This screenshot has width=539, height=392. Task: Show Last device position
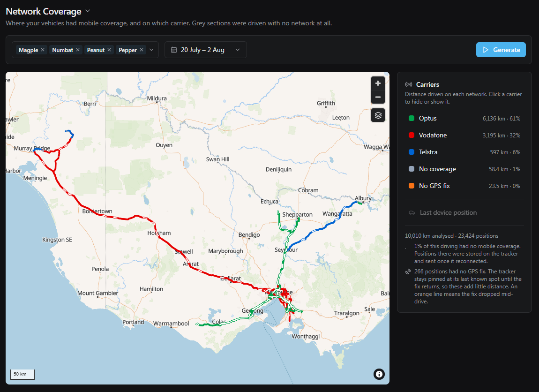click(464, 212)
